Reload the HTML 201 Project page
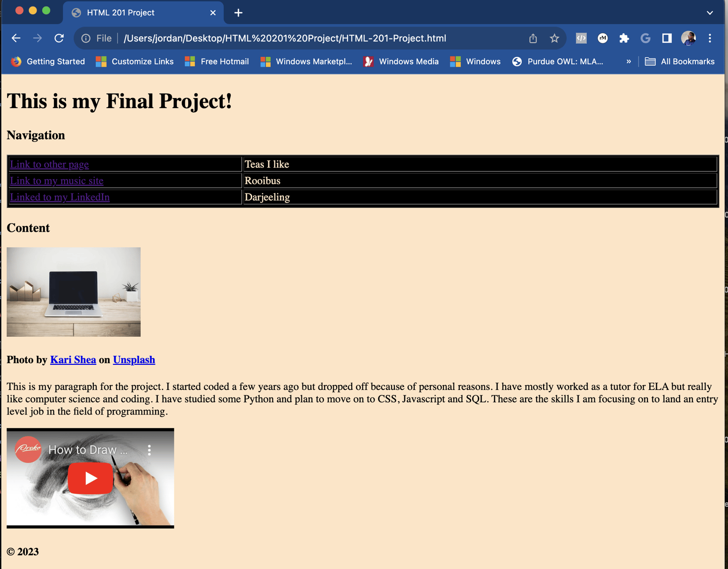The image size is (728, 569). [x=59, y=38]
